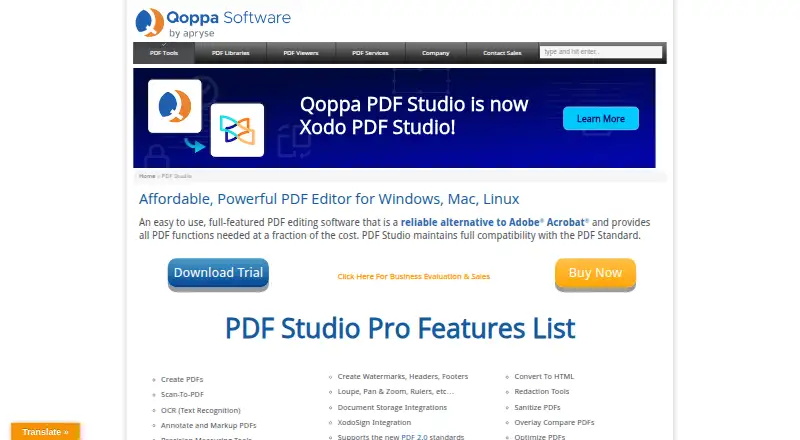Follow reliable alternative to Adobe Acrobat link

[x=494, y=223]
